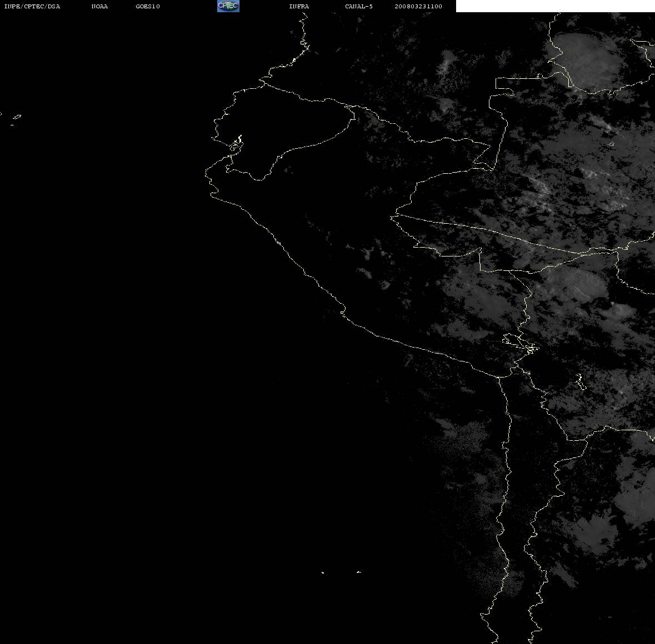This screenshot has width=655, height=644.
Task: Click the Galápagos islands outline near left edge
Action: pyautogui.click(x=13, y=119)
